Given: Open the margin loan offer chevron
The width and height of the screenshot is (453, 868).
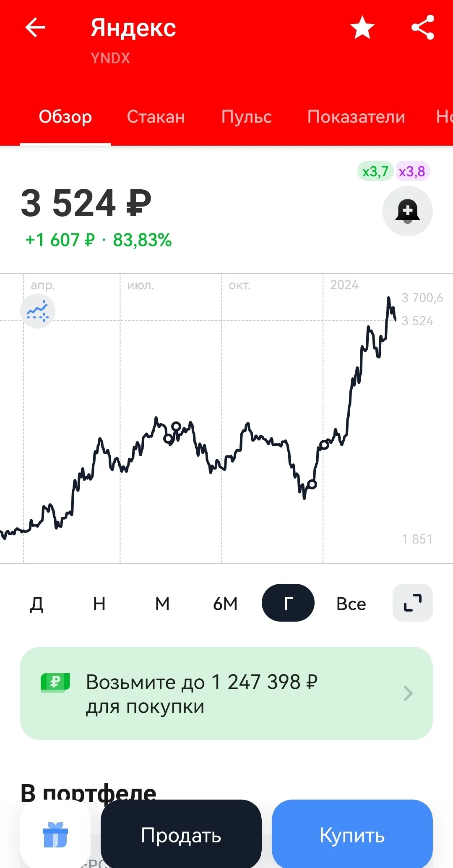Looking at the screenshot, I should pyautogui.click(x=408, y=693).
